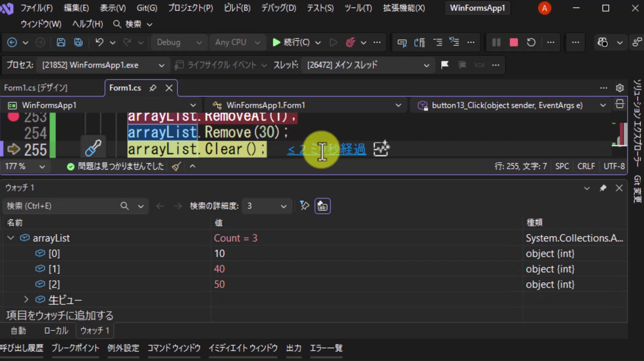This screenshot has height=361, width=644.
Task: Click the Watch search input field
Action: click(60, 206)
